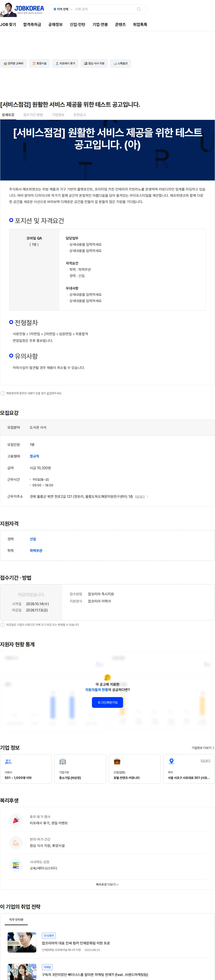The width and height of the screenshot is (215, 980).
Task: Click the 도서관 사서 recruitment field text
Action: pyautogui.click(x=38, y=427)
